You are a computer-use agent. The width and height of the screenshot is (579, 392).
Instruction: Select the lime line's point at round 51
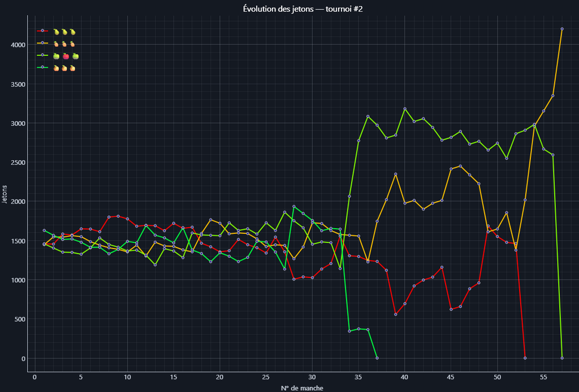[x=507, y=158]
